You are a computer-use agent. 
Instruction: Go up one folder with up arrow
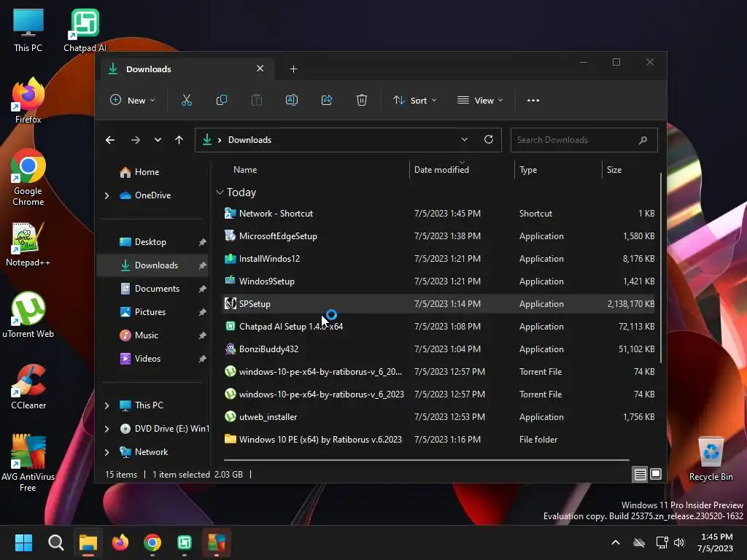coord(179,140)
